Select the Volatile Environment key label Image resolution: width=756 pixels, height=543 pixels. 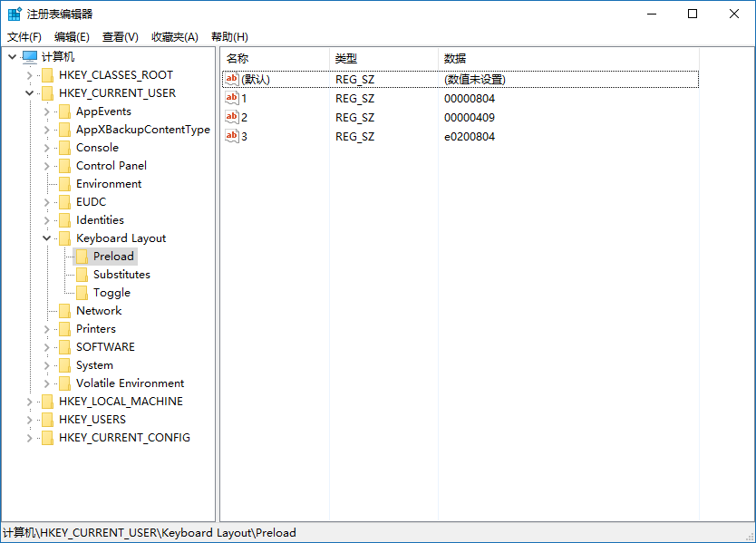pos(131,383)
